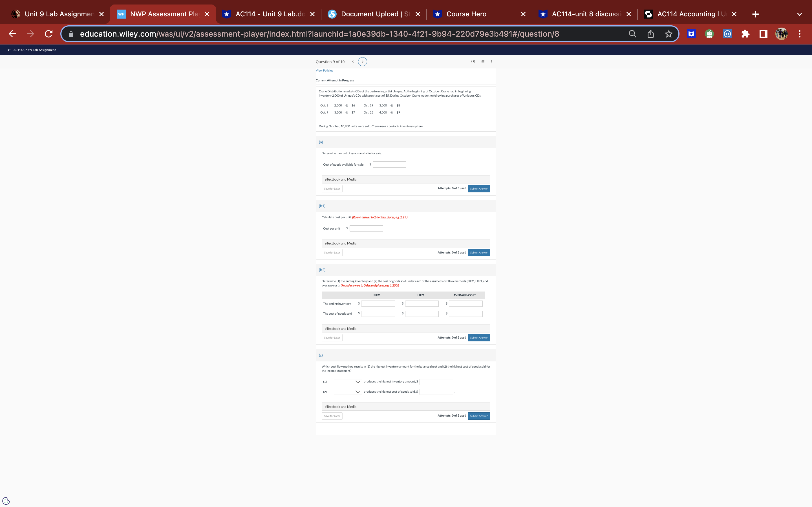Open the question list icon

pyautogui.click(x=482, y=61)
